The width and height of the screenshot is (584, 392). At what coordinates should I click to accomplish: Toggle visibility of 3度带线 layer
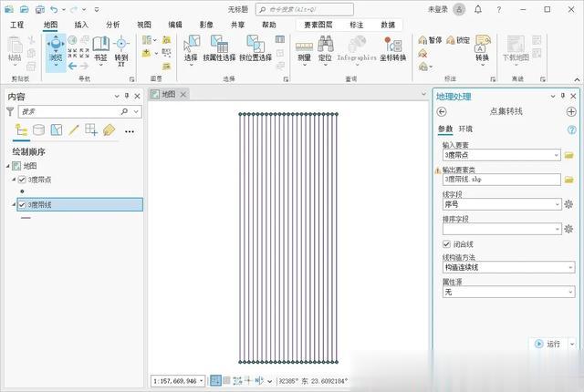(22, 204)
